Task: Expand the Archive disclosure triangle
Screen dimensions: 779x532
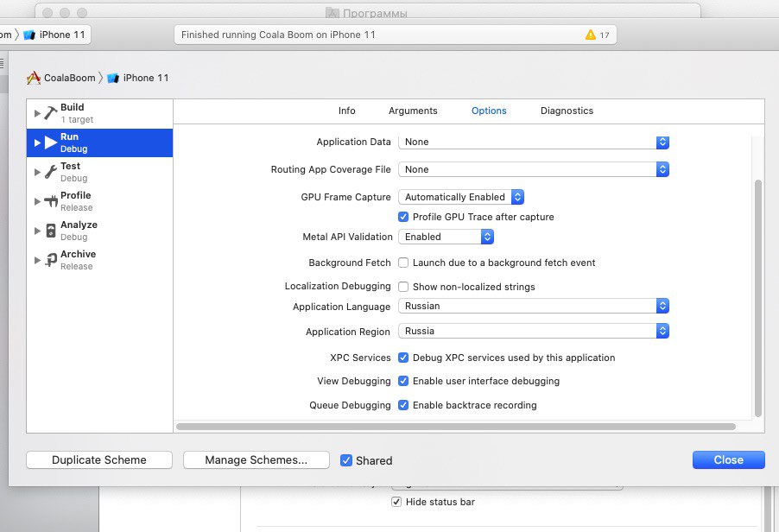Action: tap(37, 260)
